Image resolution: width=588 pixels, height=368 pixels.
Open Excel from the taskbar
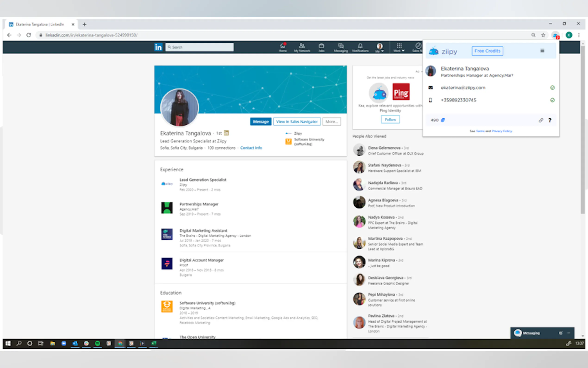pos(154,343)
